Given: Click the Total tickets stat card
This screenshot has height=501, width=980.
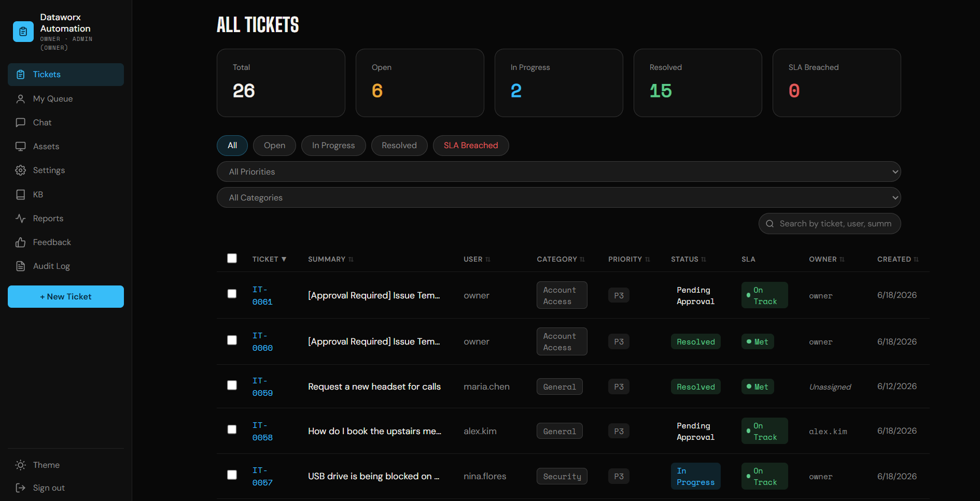Looking at the screenshot, I should pyautogui.click(x=281, y=83).
